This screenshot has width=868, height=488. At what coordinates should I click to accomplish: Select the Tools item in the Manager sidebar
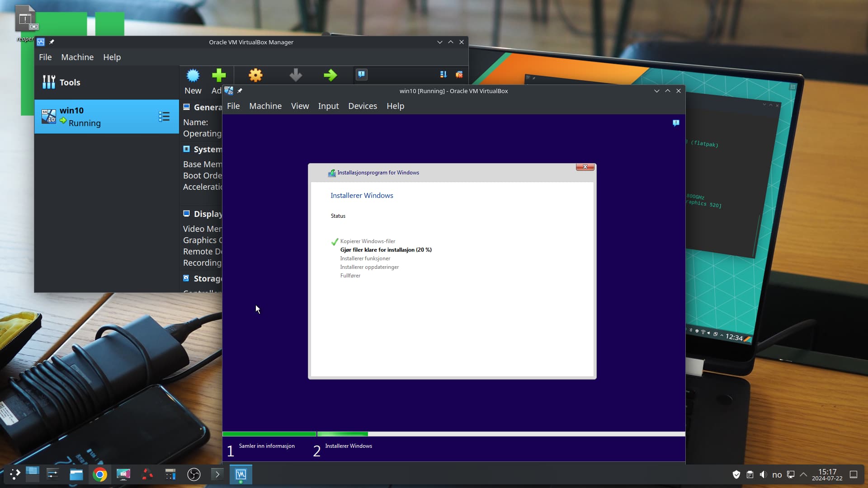click(x=107, y=82)
